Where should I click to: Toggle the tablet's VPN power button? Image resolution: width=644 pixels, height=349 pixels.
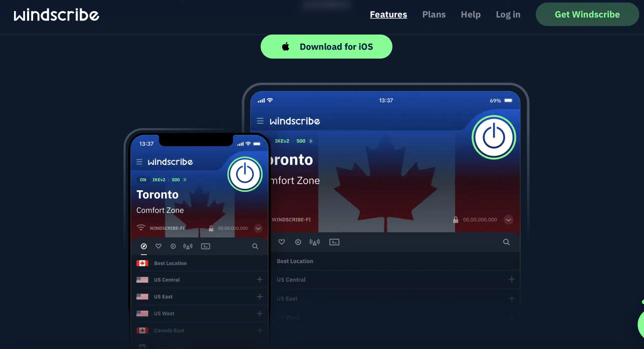(x=494, y=137)
